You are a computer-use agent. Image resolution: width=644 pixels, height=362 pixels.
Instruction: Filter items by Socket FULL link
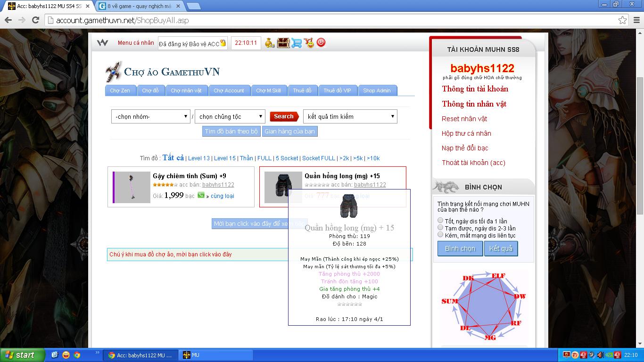(x=319, y=158)
